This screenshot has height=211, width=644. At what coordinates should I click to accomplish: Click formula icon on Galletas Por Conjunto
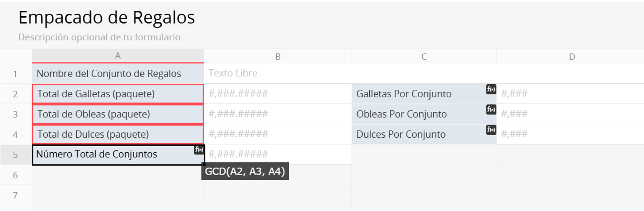pos(491,89)
